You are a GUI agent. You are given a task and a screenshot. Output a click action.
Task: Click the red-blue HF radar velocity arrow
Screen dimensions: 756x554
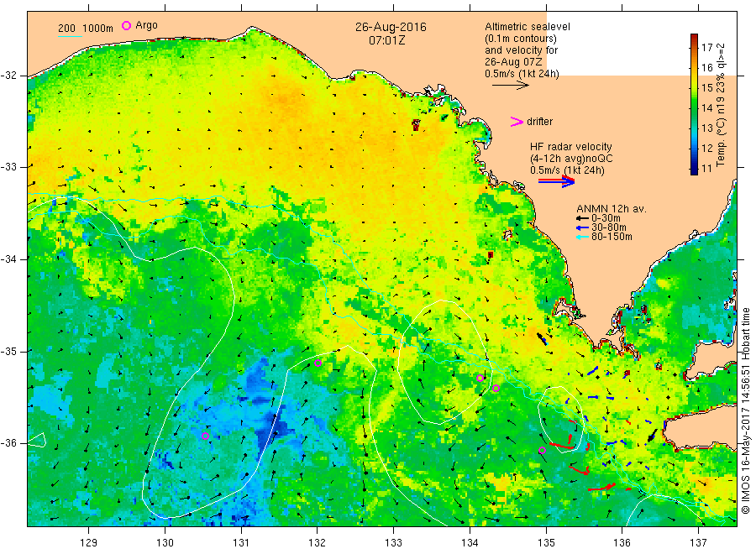coord(557,181)
